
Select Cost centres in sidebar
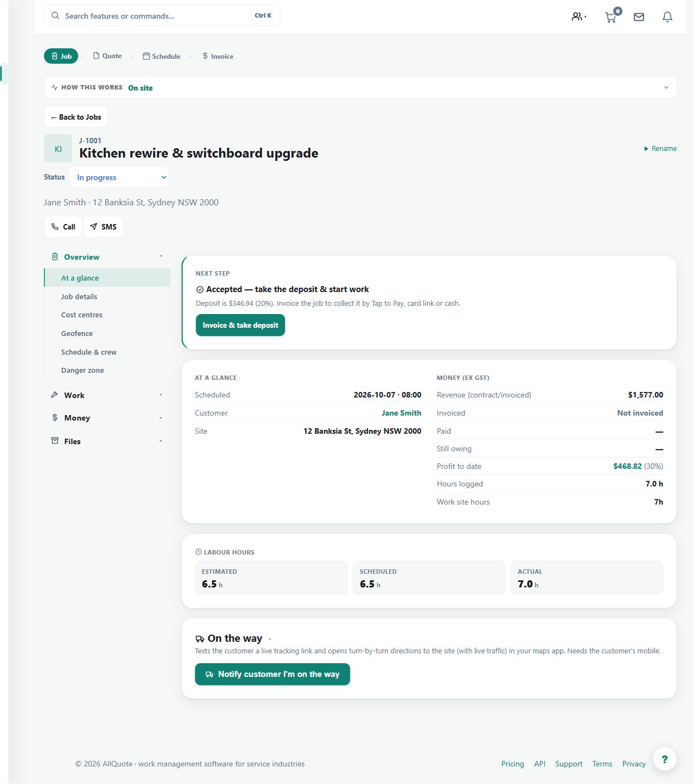click(107, 315)
